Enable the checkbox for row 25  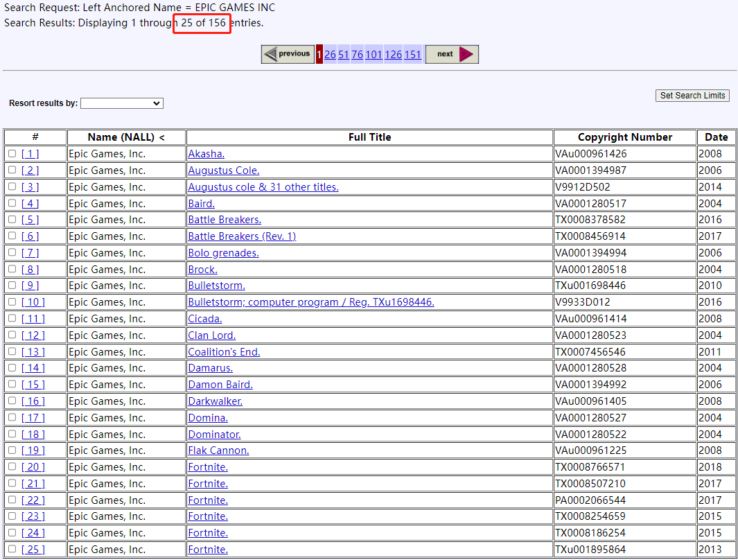[12, 550]
